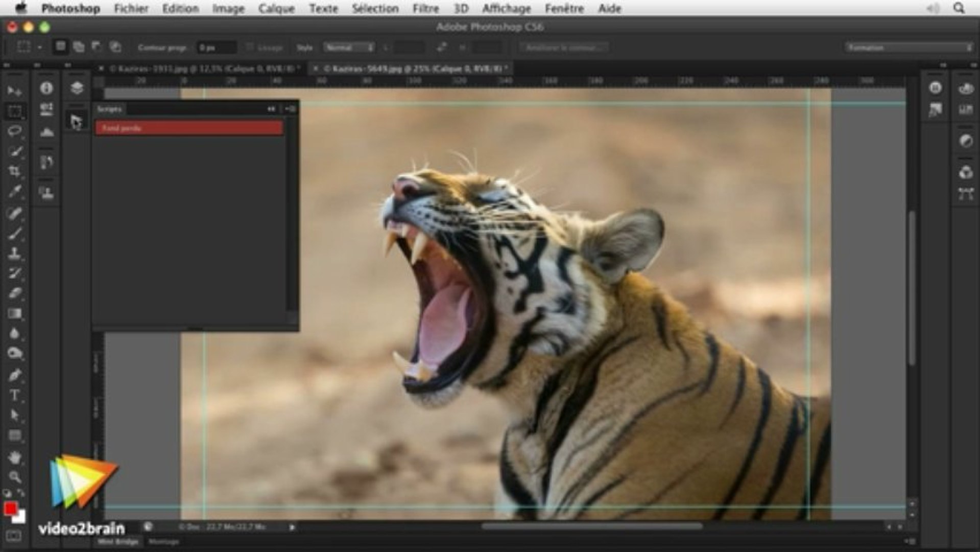
Task: Select the Rectangular Marquee tool
Action: coord(14,111)
